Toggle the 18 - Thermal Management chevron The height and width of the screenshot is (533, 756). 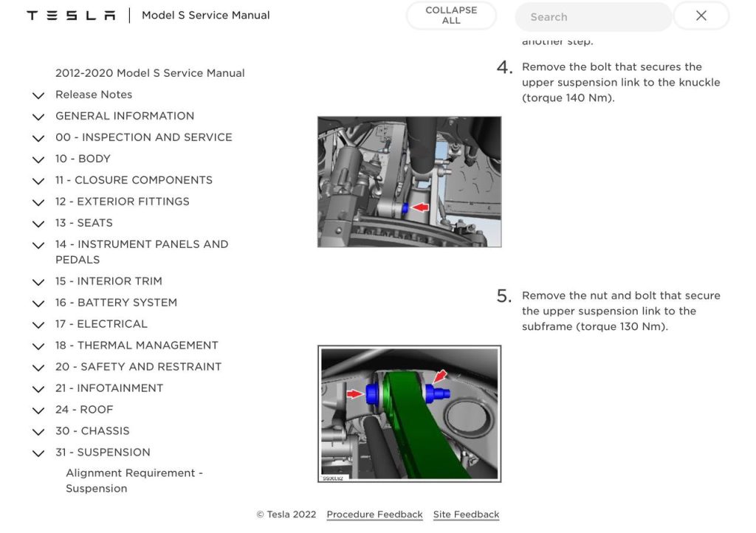(38, 346)
